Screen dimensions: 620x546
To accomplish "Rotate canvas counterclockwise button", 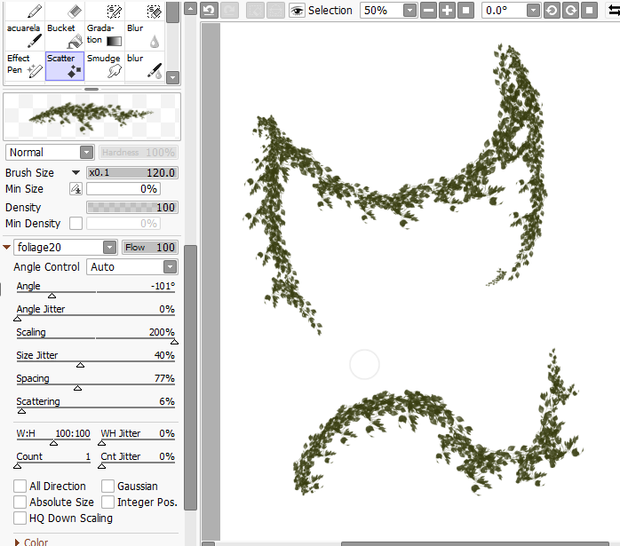I will point(552,10).
